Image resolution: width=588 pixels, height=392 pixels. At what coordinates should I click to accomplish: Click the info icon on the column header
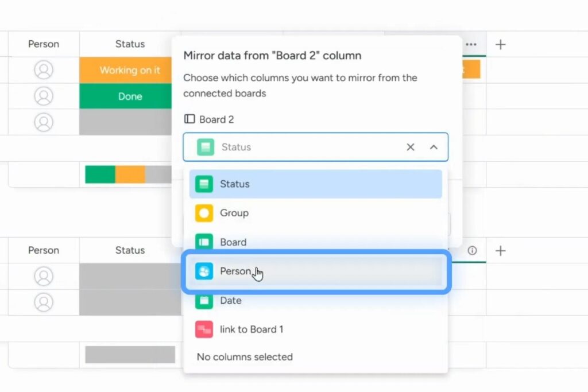click(472, 250)
